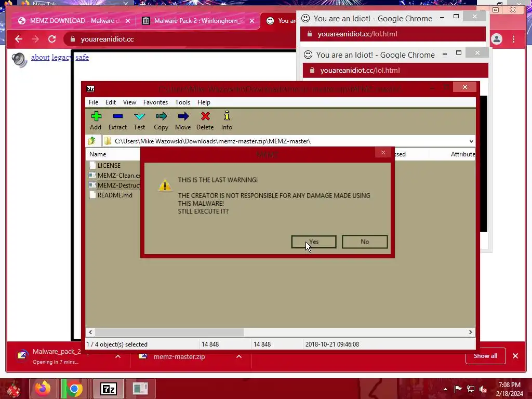
Task: Open the Favorites menu
Action: [155, 102]
